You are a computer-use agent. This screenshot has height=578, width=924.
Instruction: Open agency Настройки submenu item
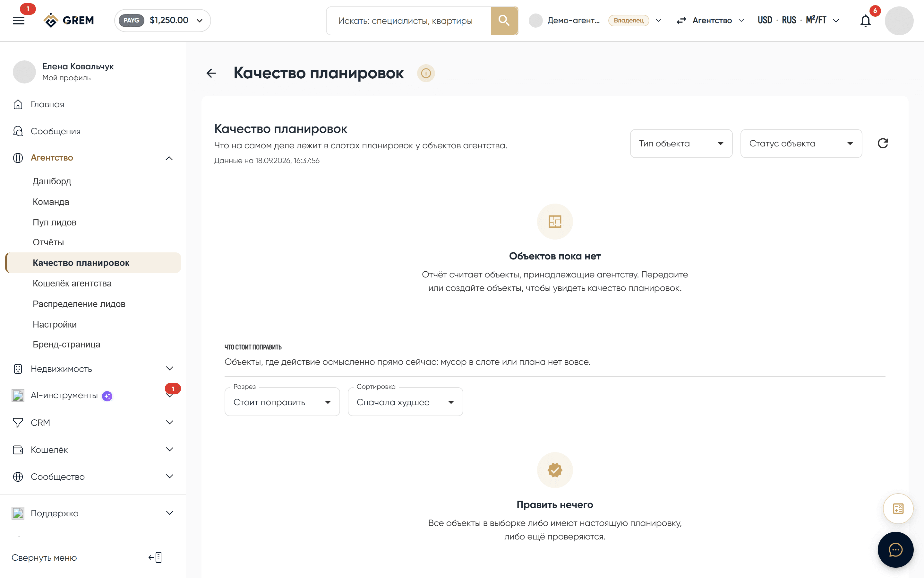coord(55,325)
